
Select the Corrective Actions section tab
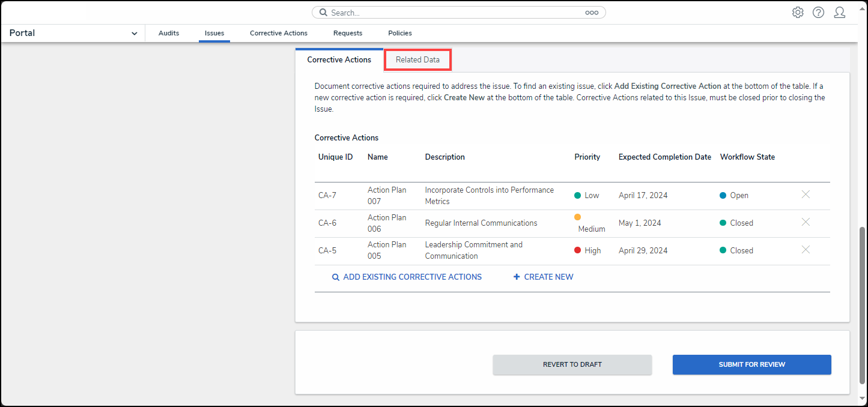coord(339,60)
